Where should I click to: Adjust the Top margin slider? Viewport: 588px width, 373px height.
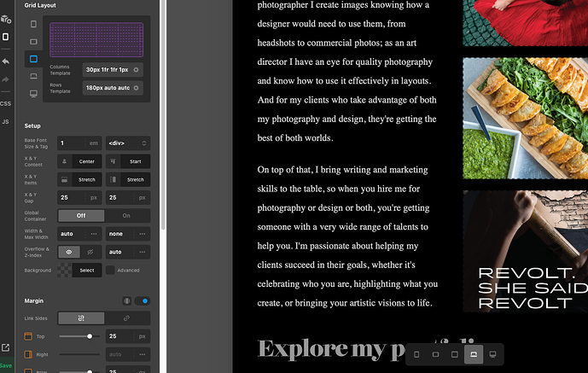pyautogui.click(x=79, y=336)
